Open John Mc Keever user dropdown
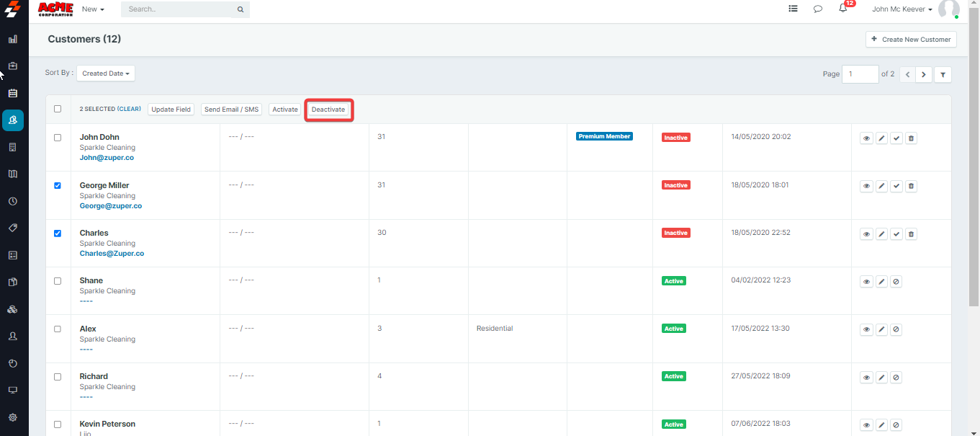The height and width of the screenshot is (436, 980). [902, 9]
